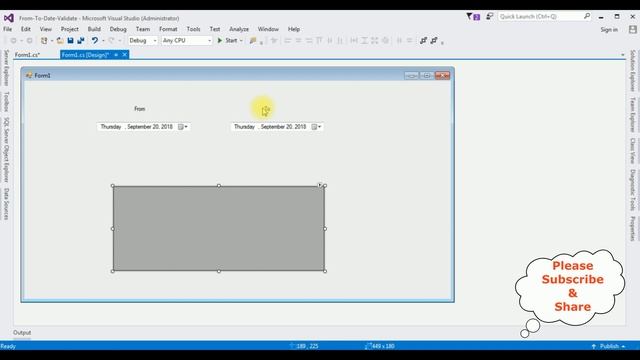The height and width of the screenshot is (360, 640).
Task: Open the Server Explorer side panel
Action: (6, 68)
